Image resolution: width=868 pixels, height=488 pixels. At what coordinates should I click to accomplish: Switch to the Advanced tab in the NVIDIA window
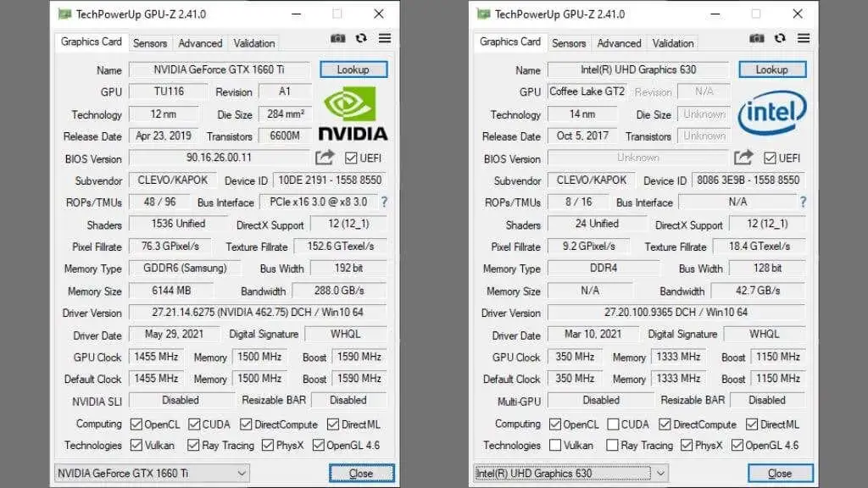click(200, 43)
